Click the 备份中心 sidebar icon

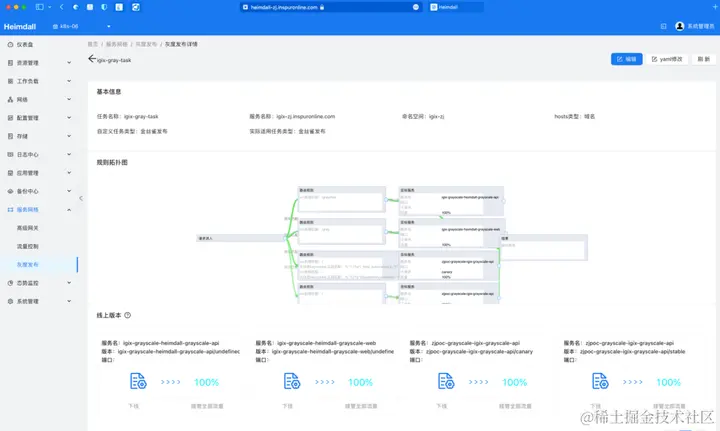pos(10,191)
